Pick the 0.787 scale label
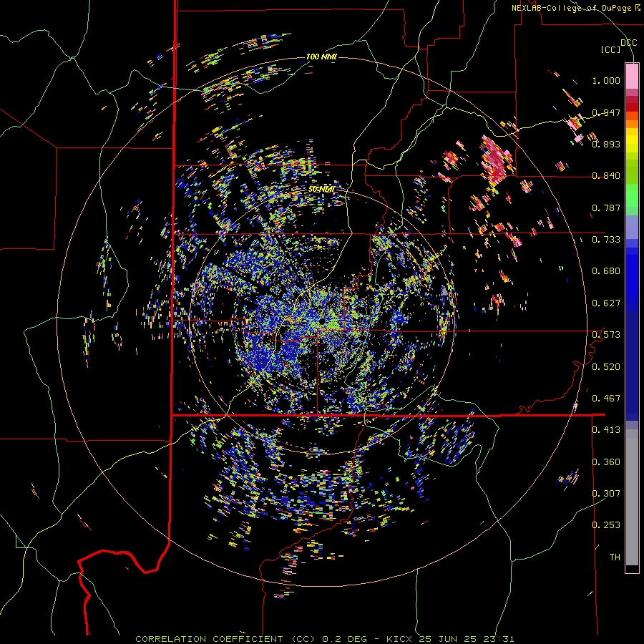644x644 pixels. tap(606, 208)
